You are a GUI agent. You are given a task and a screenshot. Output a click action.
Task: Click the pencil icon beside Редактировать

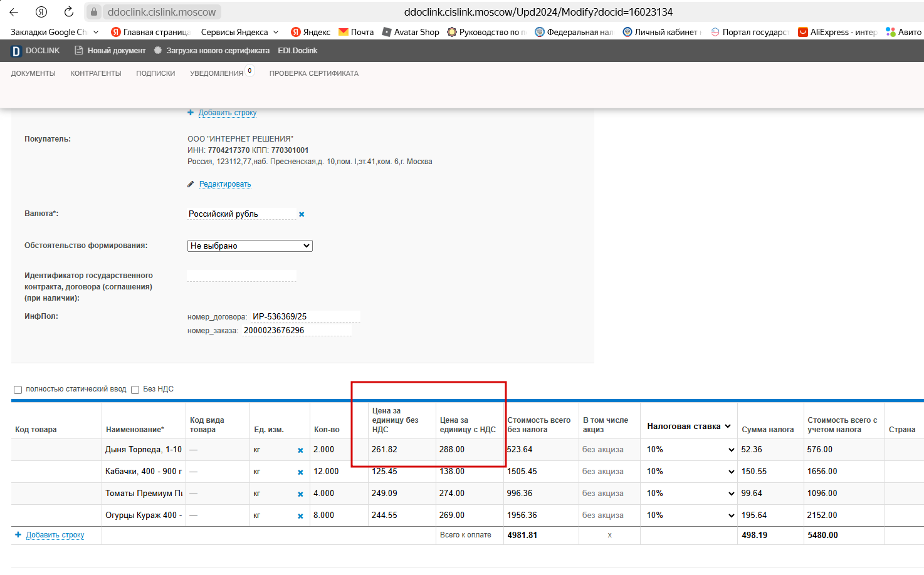[x=191, y=184]
